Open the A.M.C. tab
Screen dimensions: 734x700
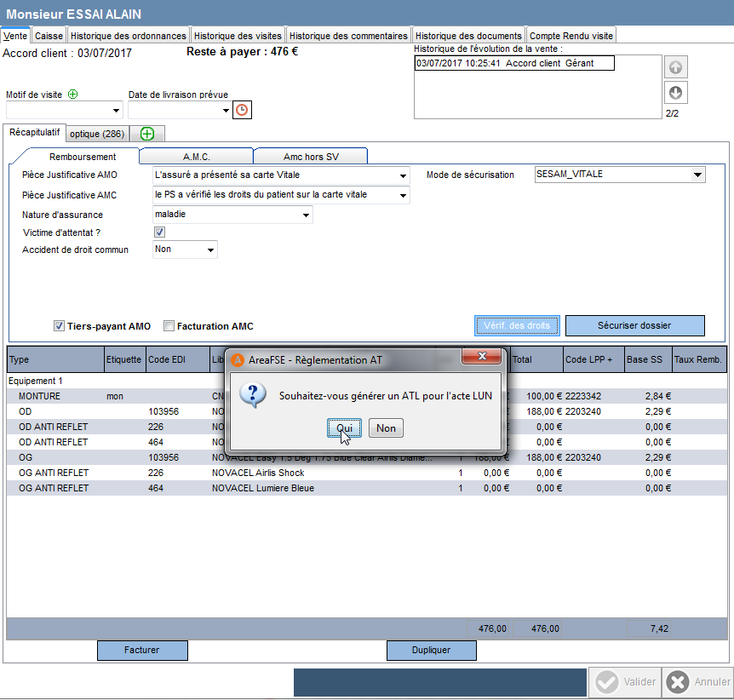(x=196, y=157)
